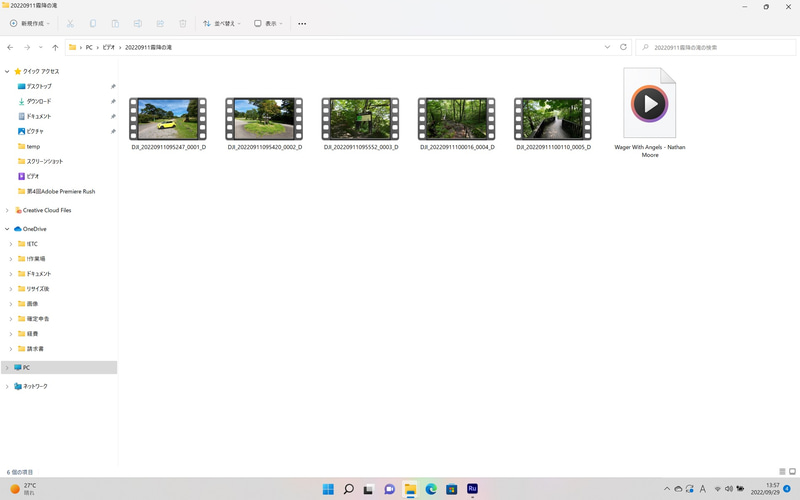Image resolution: width=800 pixels, height=500 pixels.
Task: Switch to details view icon in status bar
Action: pyautogui.click(x=782, y=471)
